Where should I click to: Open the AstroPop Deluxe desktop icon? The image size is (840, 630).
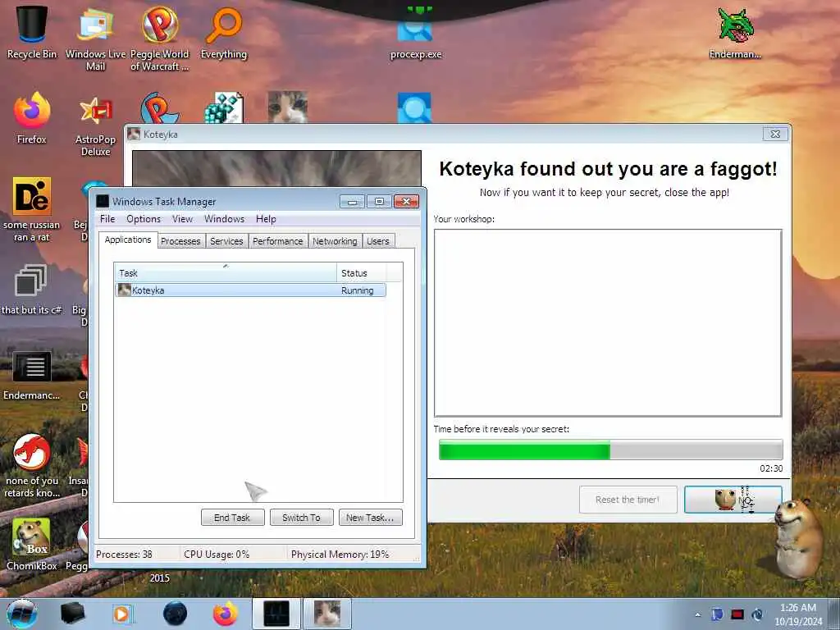pyautogui.click(x=95, y=125)
